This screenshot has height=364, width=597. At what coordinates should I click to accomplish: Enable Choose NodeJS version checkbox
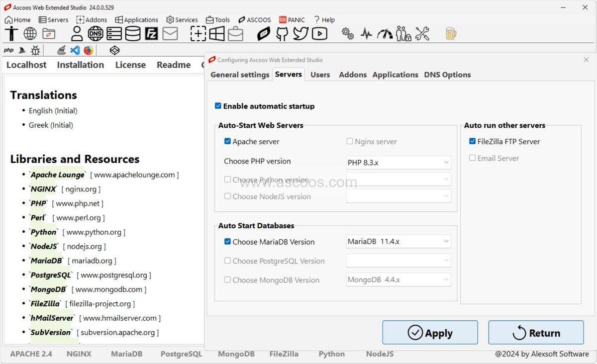[x=227, y=196]
